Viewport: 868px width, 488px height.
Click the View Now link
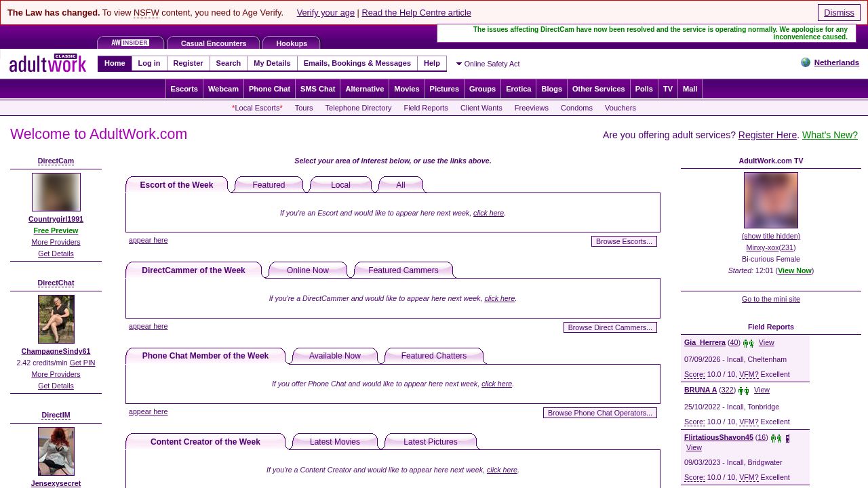(795, 270)
